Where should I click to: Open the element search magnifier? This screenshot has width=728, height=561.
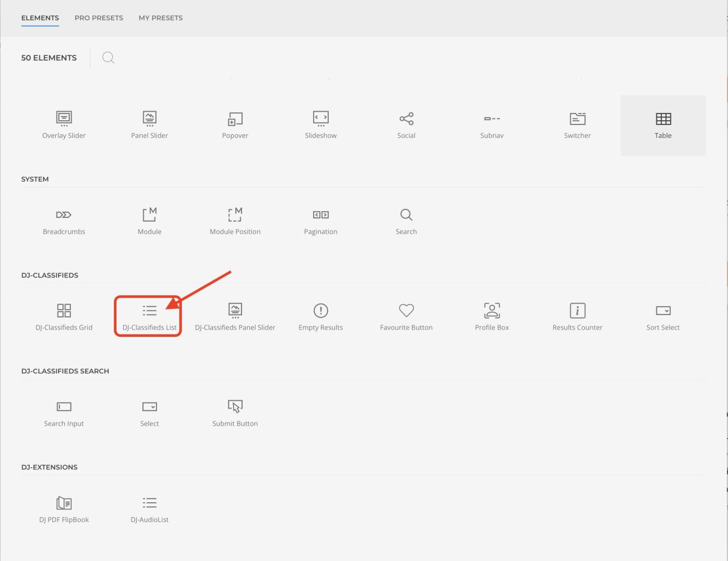108,58
